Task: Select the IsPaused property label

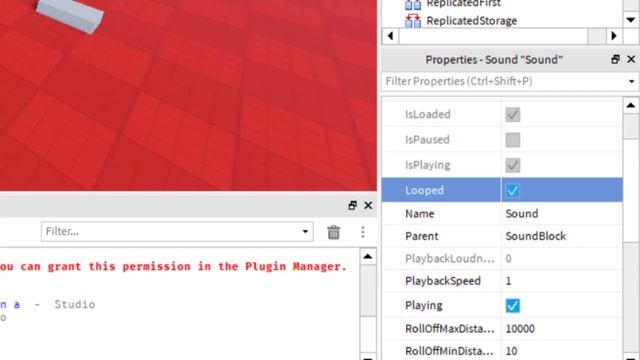Action: pyautogui.click(x=427, y=140)
